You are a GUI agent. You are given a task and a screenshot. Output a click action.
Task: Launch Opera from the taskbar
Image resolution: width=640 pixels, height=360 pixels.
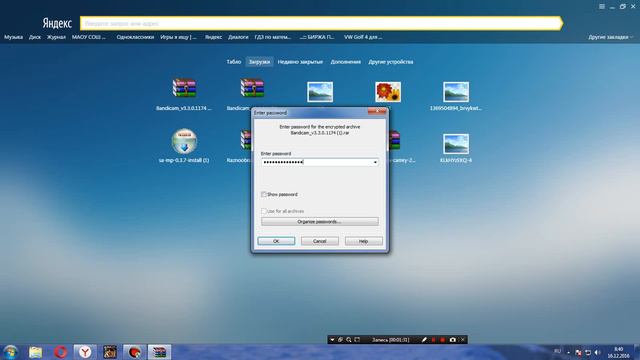click(x=60, y=352)
